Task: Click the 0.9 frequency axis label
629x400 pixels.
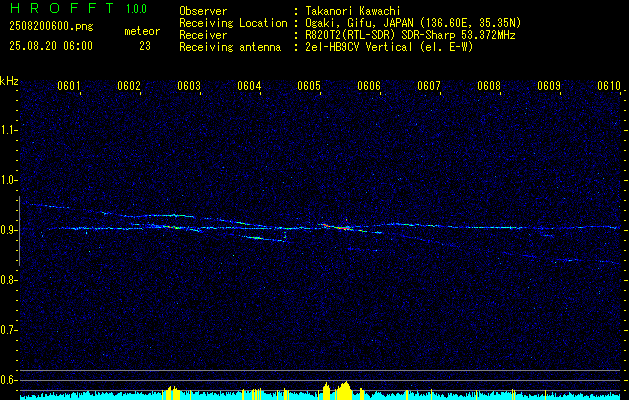Action: point(8,230)
